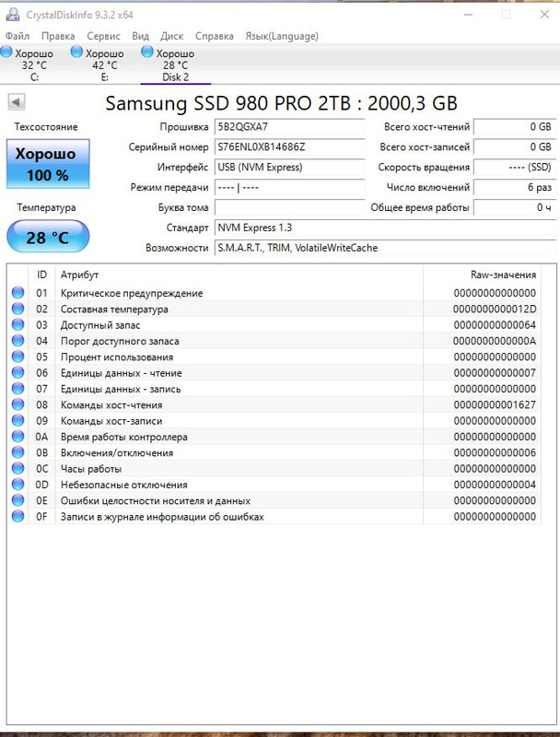This screenshot has width=560, height=737.
Task: Click status orb for Disk 2
Action: (x=147, y=52)
